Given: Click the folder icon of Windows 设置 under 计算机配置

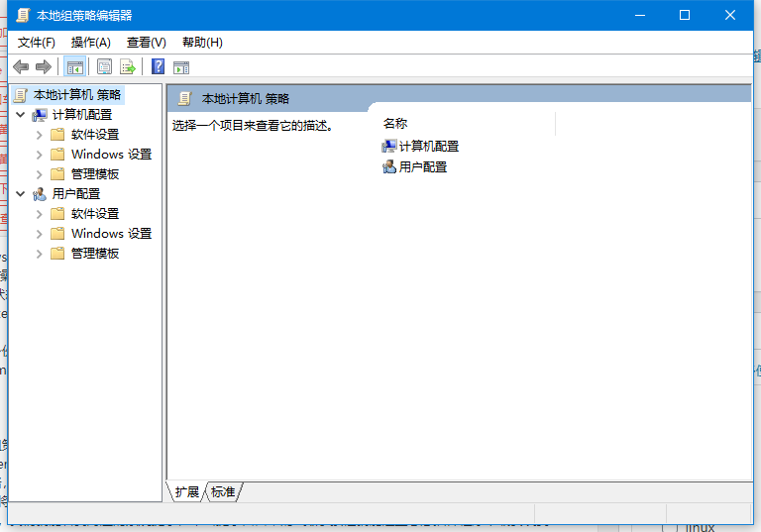Looking at the screenshot, I should click(x=57, y=155).
